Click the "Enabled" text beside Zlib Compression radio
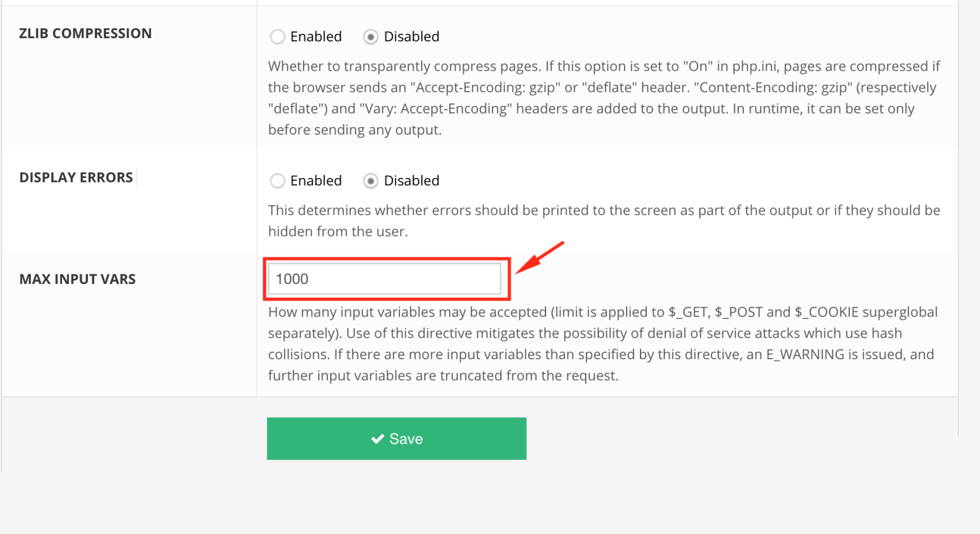The image size is (980, 534). (316, 37)
